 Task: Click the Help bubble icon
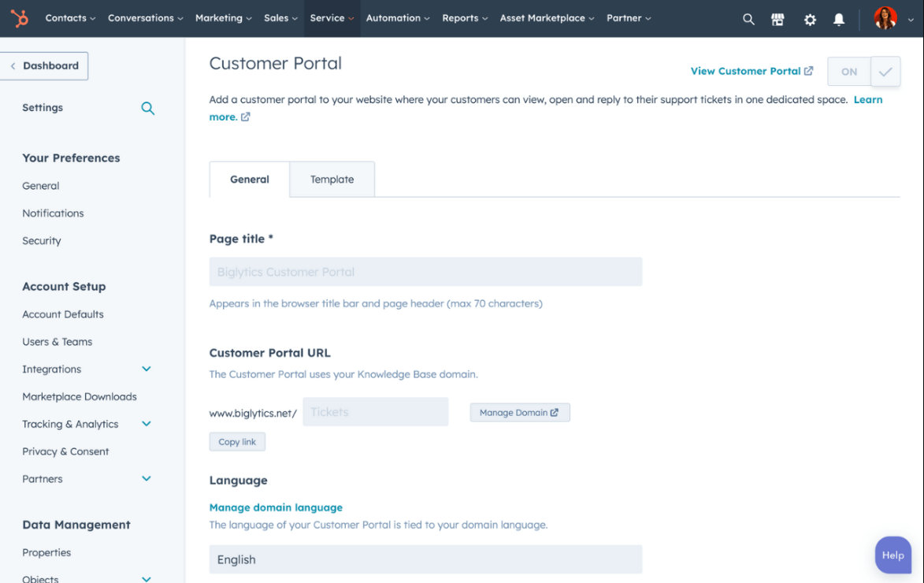[892, 555]
